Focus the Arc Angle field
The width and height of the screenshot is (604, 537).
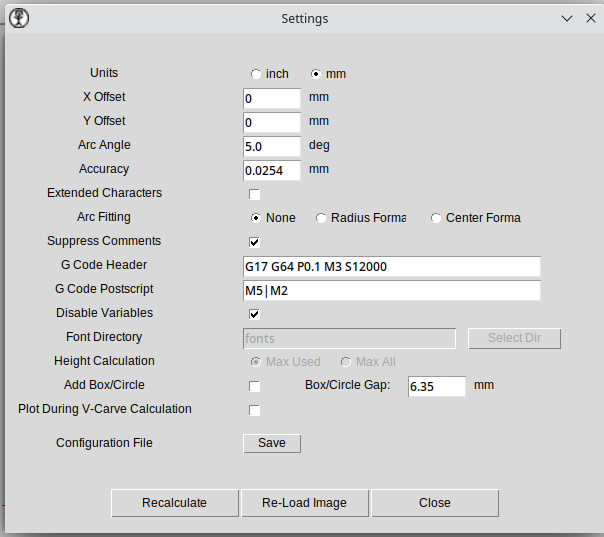[271, 146]
